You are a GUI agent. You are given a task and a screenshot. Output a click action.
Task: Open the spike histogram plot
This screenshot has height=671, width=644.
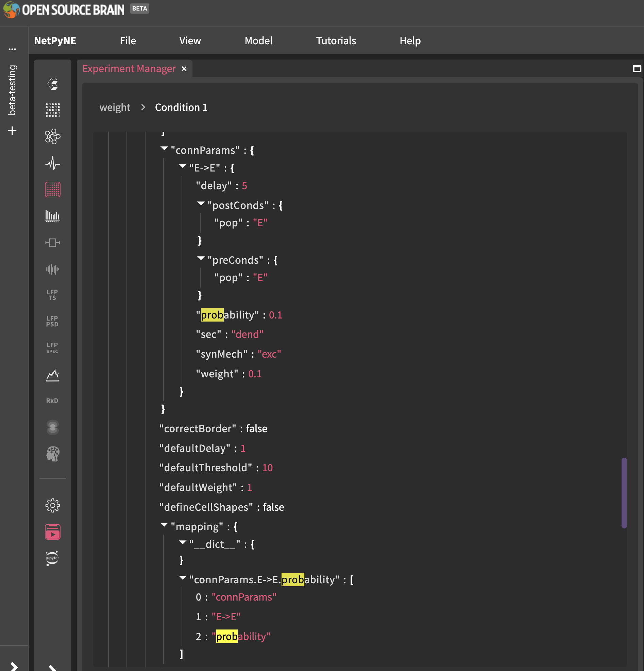(x=52, y=216)
